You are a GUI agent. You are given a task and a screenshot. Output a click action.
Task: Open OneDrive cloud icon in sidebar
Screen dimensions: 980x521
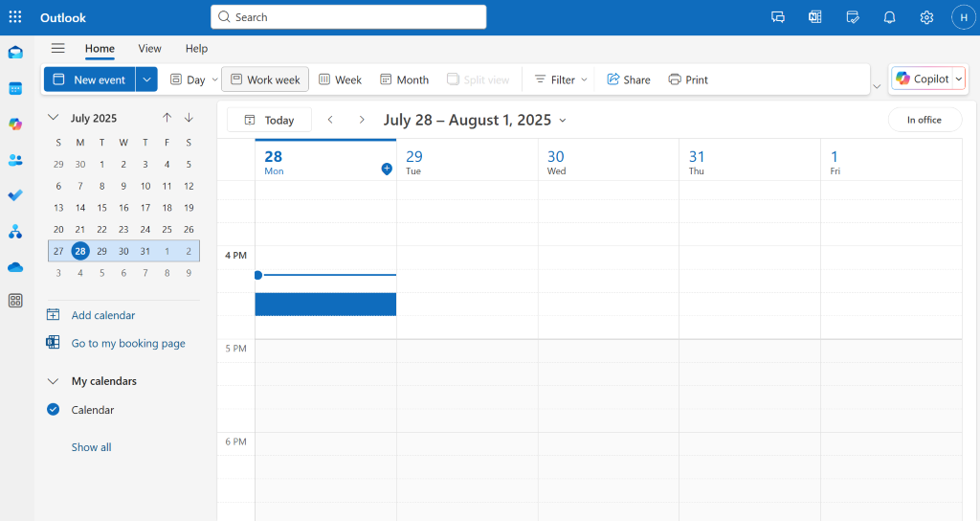pyautogui.click(x=15, y=268)
